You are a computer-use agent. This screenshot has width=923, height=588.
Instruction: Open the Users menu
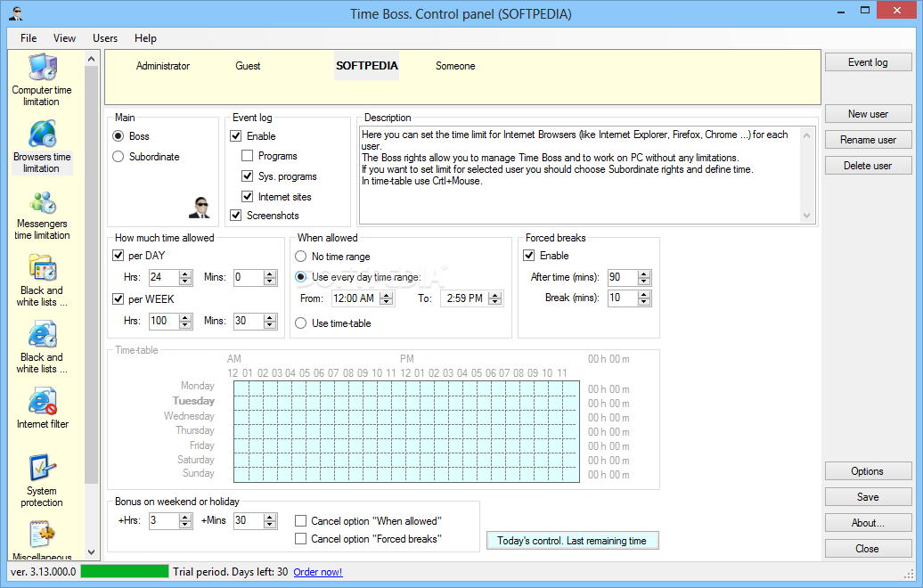click(x=105, y=38)
